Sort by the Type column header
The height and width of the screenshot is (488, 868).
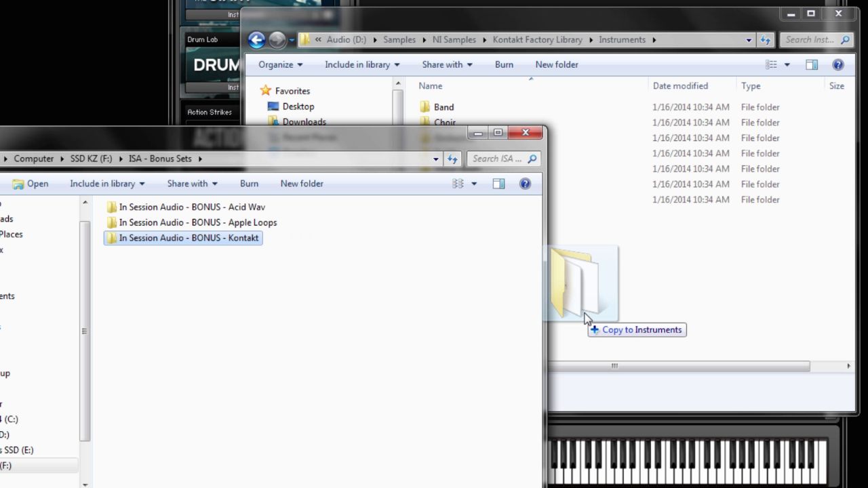[751, 86]
